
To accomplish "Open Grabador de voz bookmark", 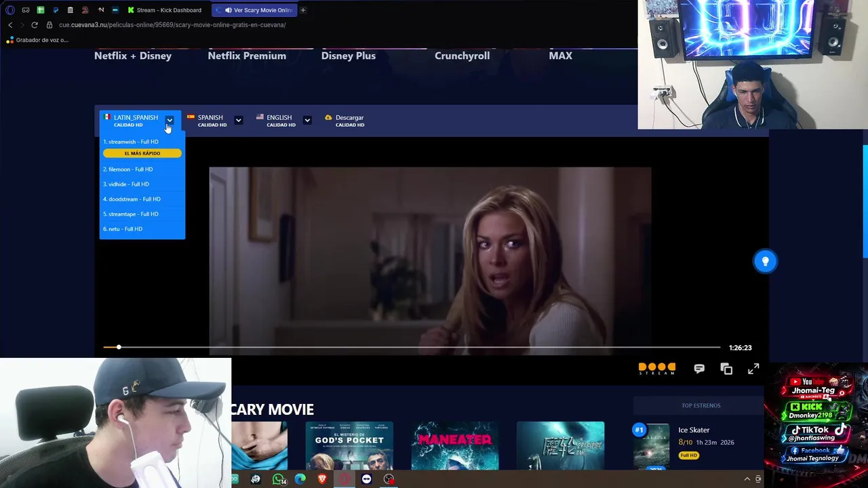I will pos(37,40).
